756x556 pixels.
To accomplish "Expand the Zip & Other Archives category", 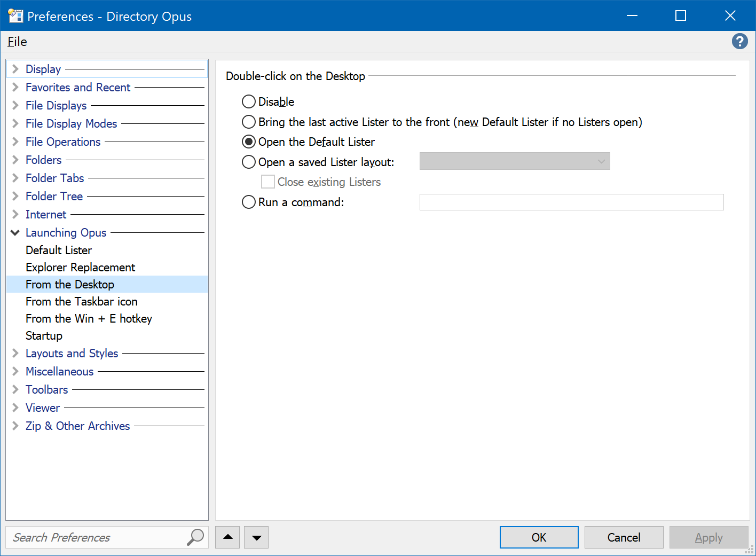I will pos(15,426).
